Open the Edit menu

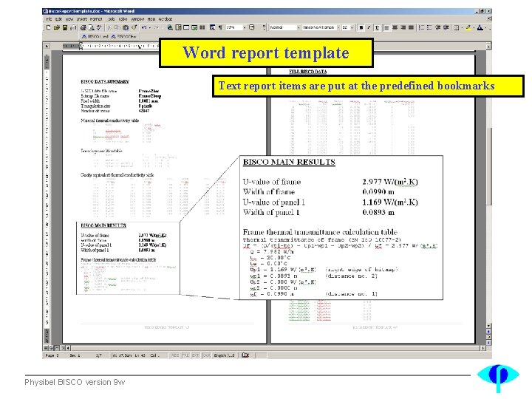point(58,19)
